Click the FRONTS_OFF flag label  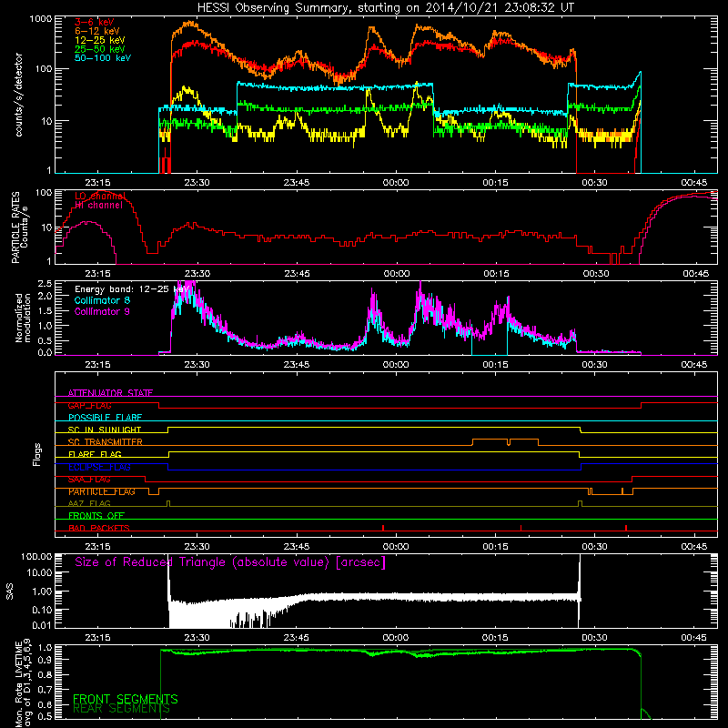pos(96,516)
